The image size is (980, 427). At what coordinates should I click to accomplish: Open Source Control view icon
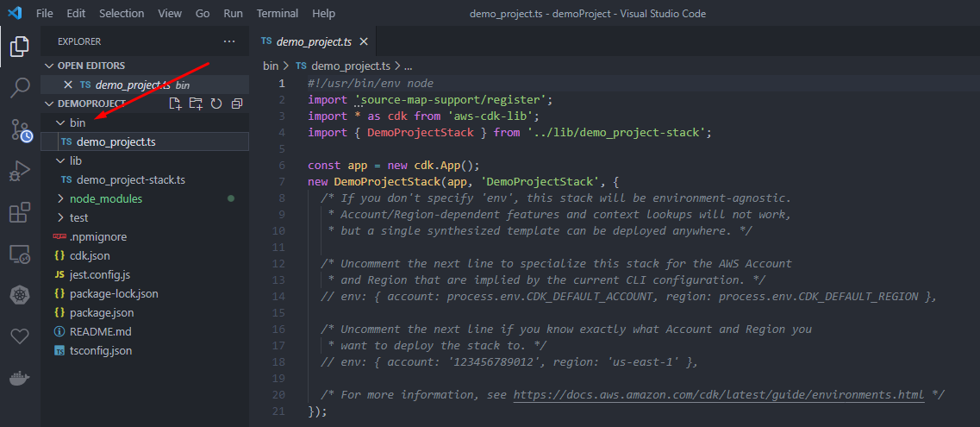click(x=20, y=130)
